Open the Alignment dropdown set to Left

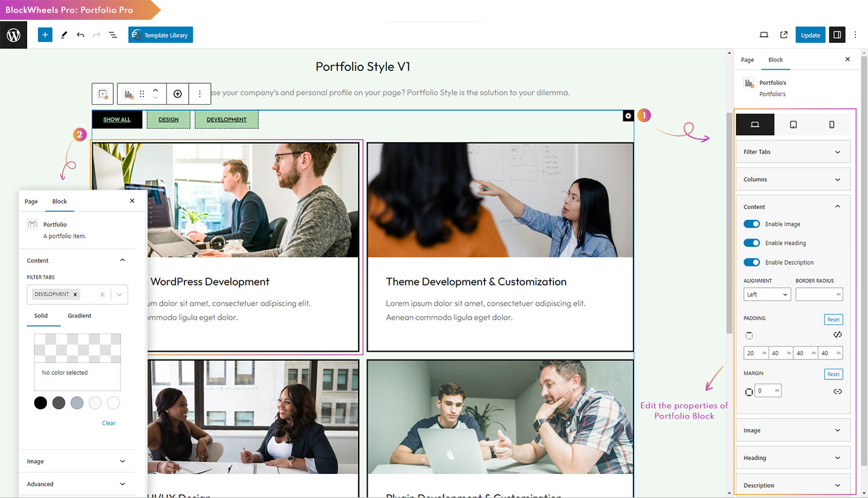coord(767,294)
